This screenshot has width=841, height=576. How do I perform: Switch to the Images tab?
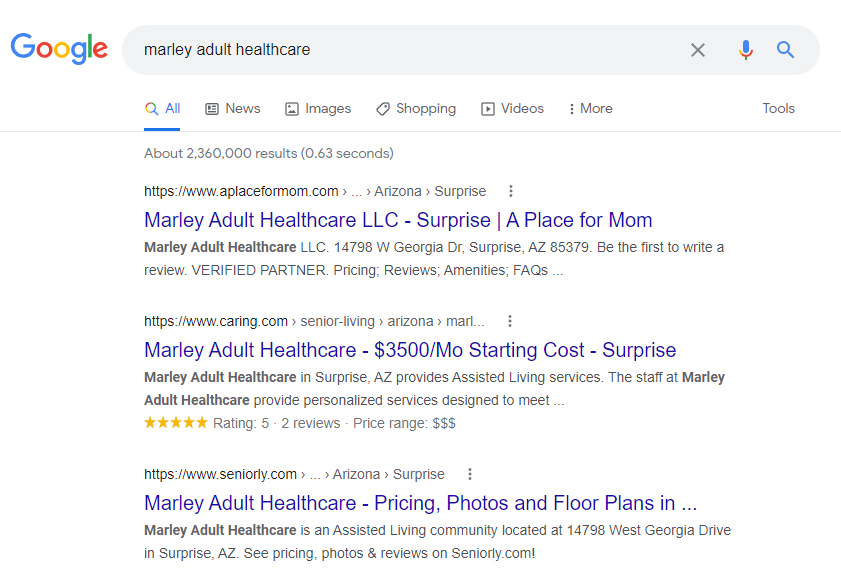click(318, 108)
